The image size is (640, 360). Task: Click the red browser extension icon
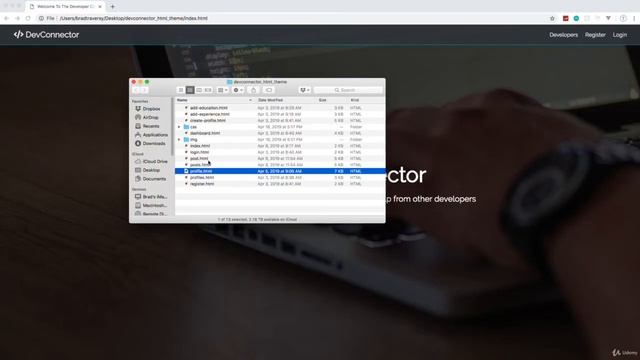[566, 18]
